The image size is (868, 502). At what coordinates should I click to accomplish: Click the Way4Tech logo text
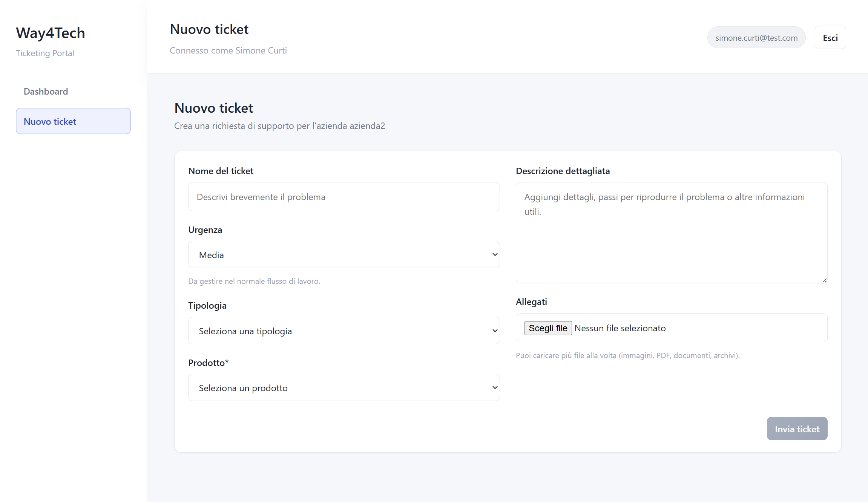click(50, 33)
